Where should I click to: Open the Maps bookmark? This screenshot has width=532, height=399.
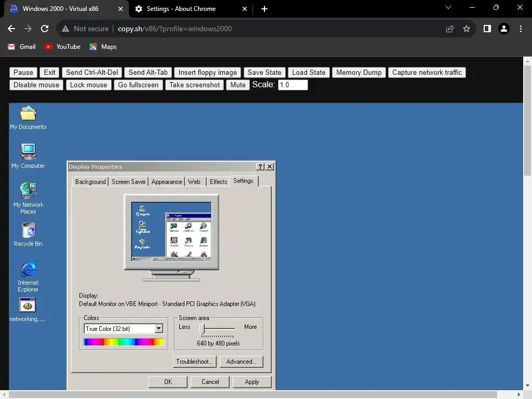pyautogui.click(x=103, y=47)
